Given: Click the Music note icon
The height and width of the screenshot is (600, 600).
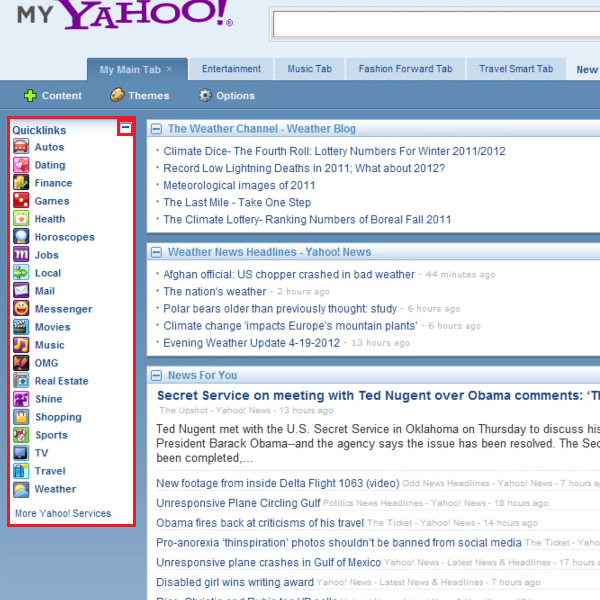Looking at the screenshot, I should tap(21, 344).
